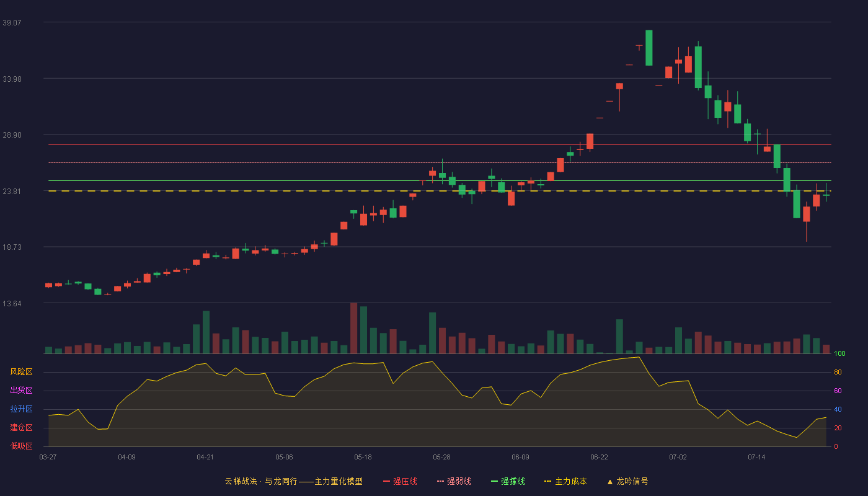The image size is (868, 496).
Task: Toggle the 主力成本 legend item
Action: (x=565, y=481)
